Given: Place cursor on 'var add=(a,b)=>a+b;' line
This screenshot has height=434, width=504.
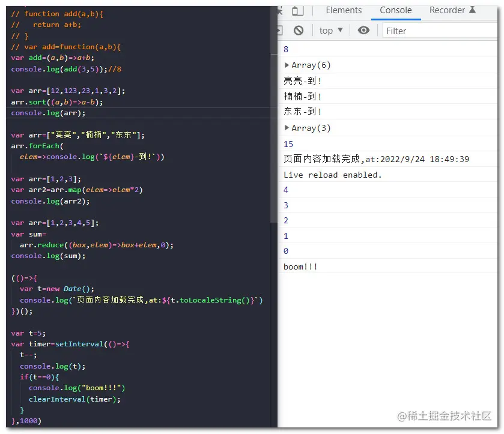Looking at the screenshot, I should pyautogui.click(x=53, y=58).
